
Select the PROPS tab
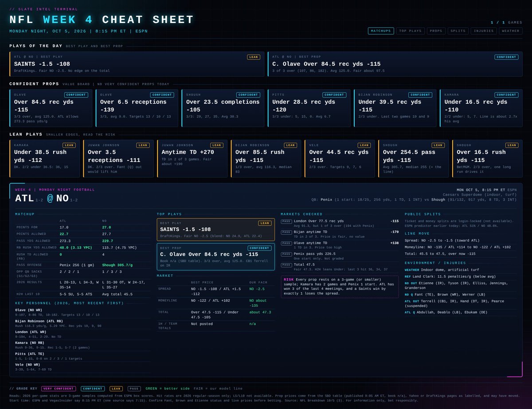pos(437,31)
